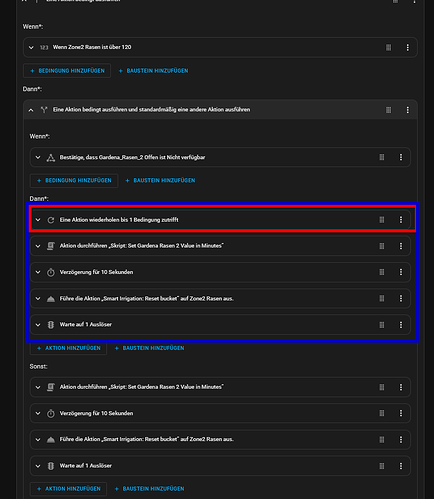
Task: Click stopwatch icon of first Verzögerung row
Action: point(51,272)
